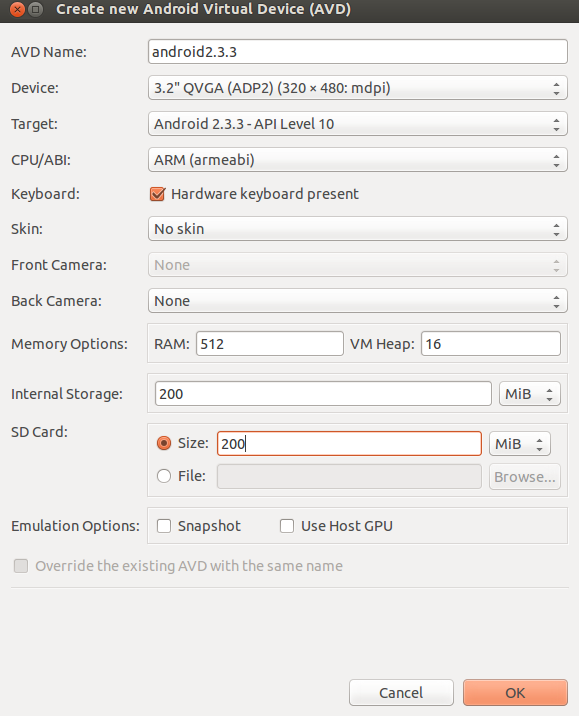Close the AVD dialog window
The height and width of the screenshot is (716, 579).
(x=17, y=9)
